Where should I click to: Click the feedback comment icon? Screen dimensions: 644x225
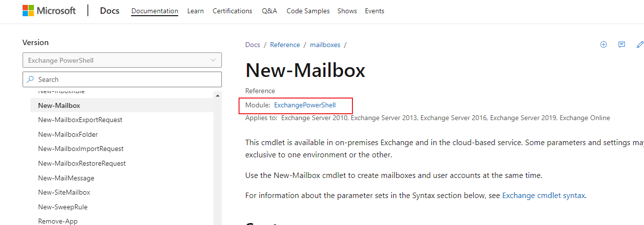tap(622, 45)
